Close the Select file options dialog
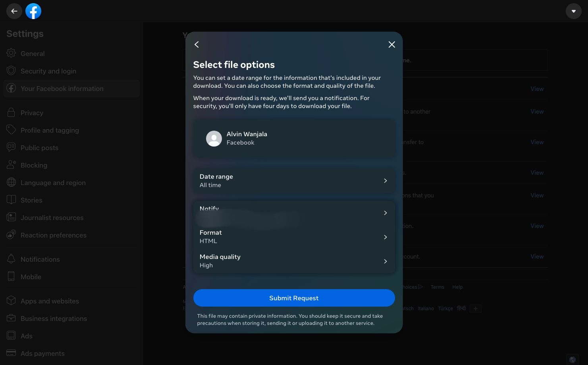This screenshot has width=588, height=365. point(391,44)
